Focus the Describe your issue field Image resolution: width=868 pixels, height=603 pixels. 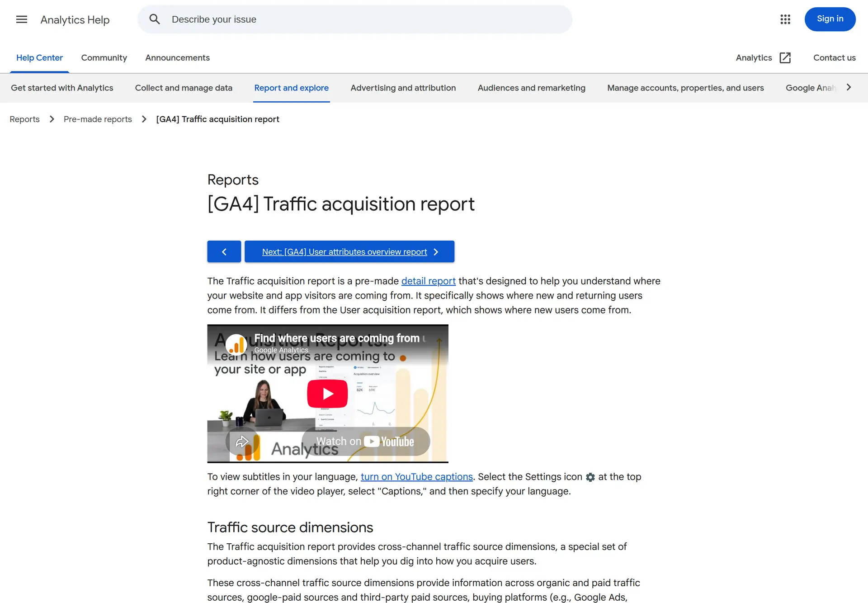click(355, 19)
